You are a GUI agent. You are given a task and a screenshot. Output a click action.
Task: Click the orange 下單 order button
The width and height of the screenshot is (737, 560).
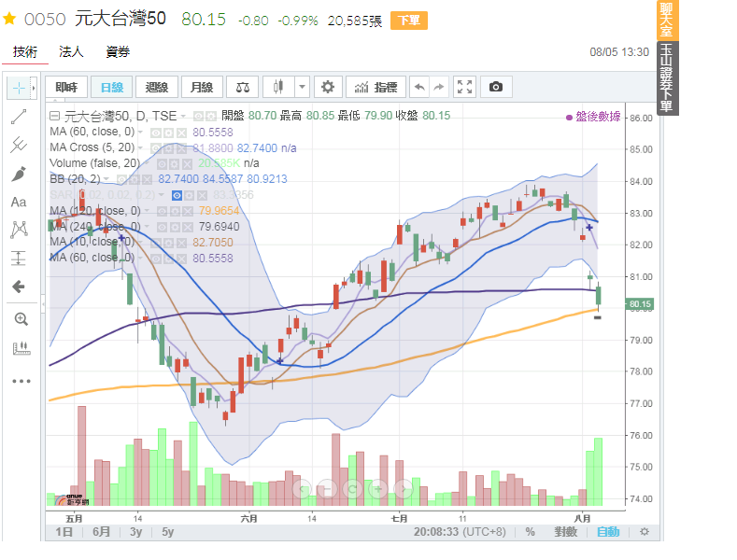click(x=409, y=21)
